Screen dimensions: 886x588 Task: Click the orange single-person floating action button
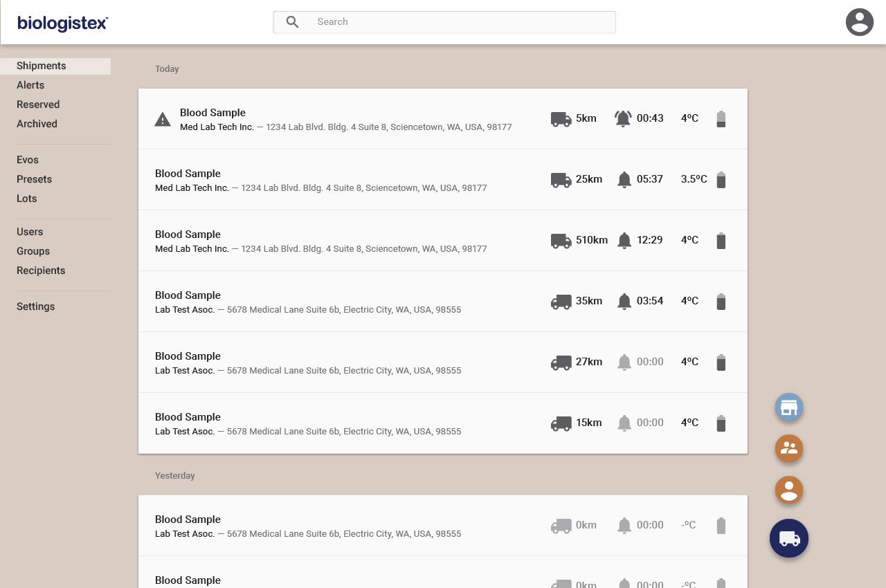[x=788, y=490]
